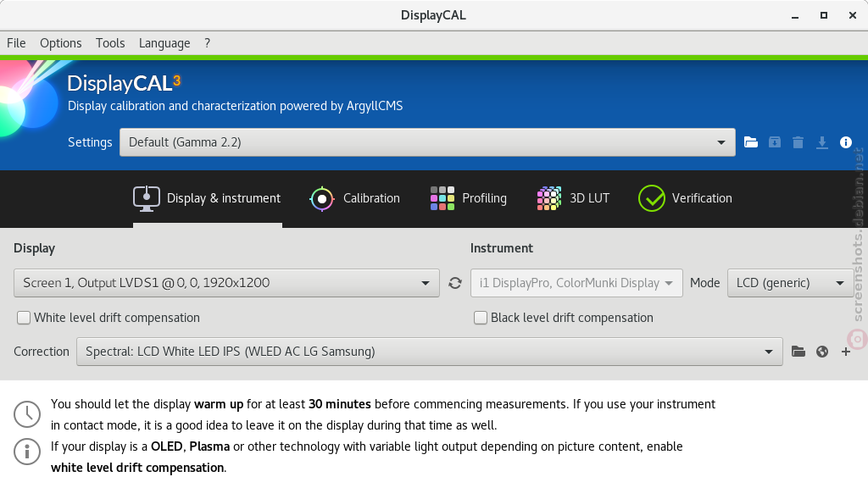
Task: Close the DisplayCAL window
Action: (x=853, y=15)
